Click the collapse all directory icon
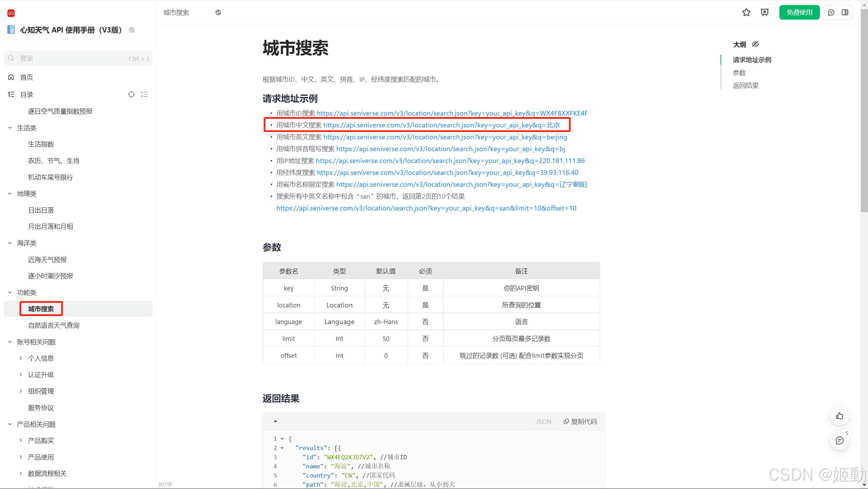This screenshot has height=489, width=868. [144, 95]
